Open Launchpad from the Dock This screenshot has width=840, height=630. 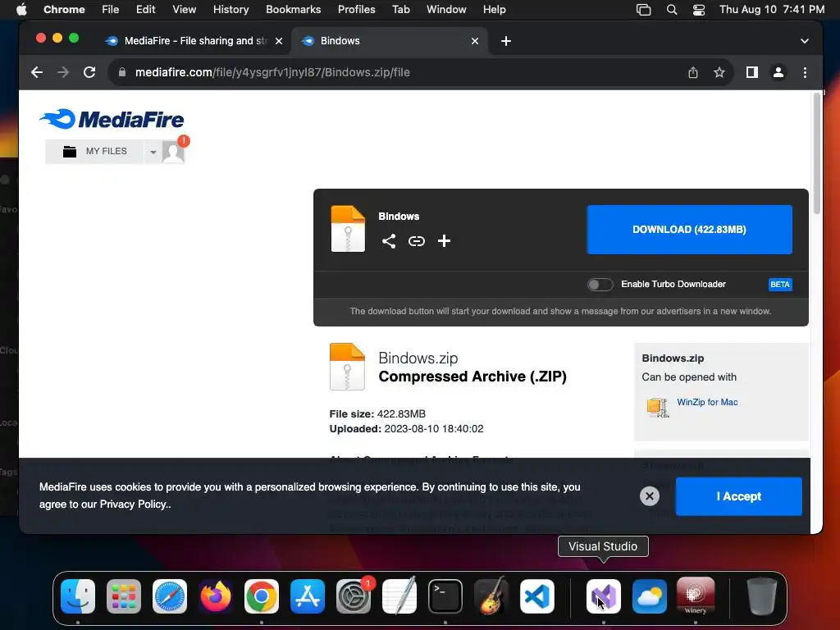[124, 596]
